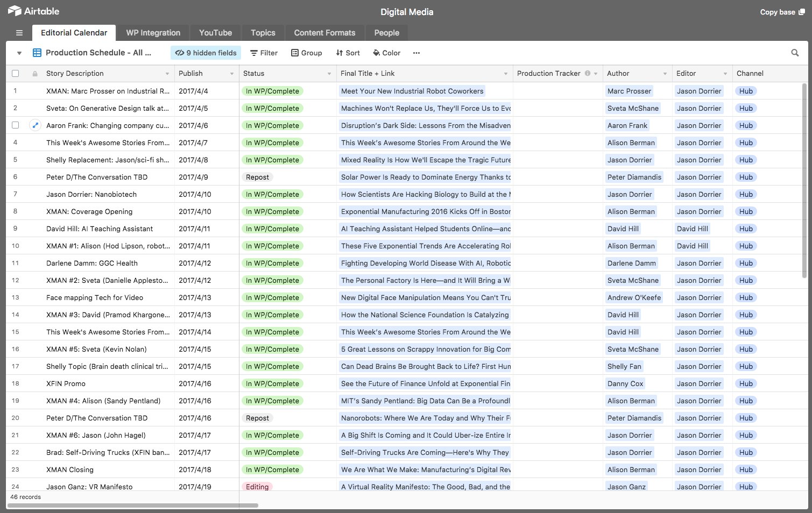
Task: Click Jason Ganz author chip
Action: pos(626,487)
